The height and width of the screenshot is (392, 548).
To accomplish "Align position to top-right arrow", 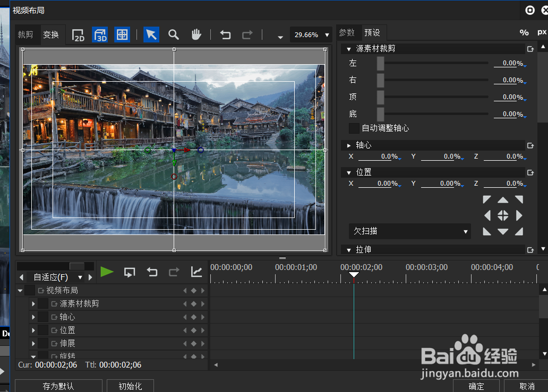I will click(x=519, y=199).
